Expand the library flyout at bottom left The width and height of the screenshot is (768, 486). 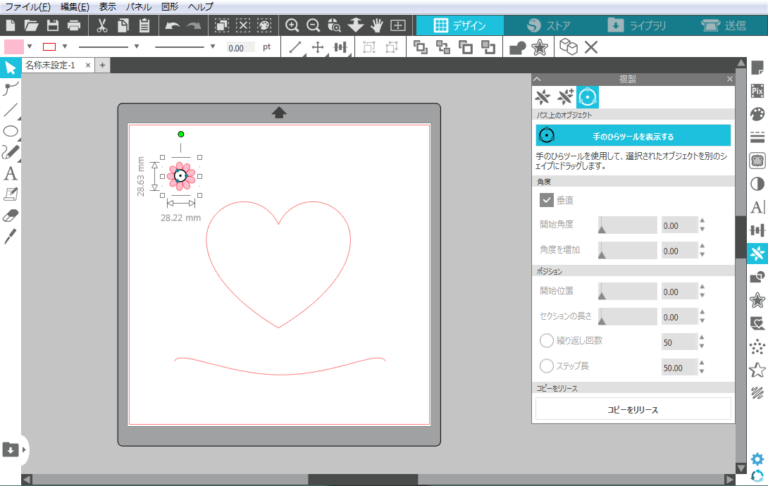click(24, 449)
